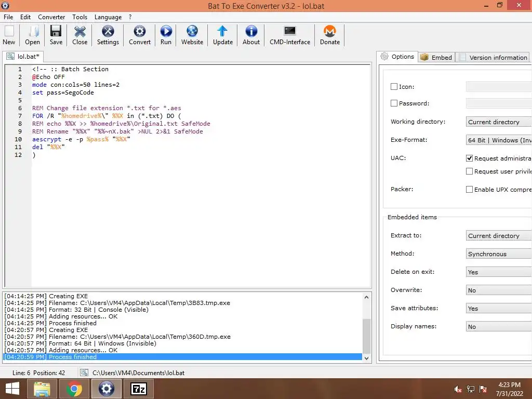Click the Convert gear icon
Screen dimensions: 532x399
[x=139, y=32]
